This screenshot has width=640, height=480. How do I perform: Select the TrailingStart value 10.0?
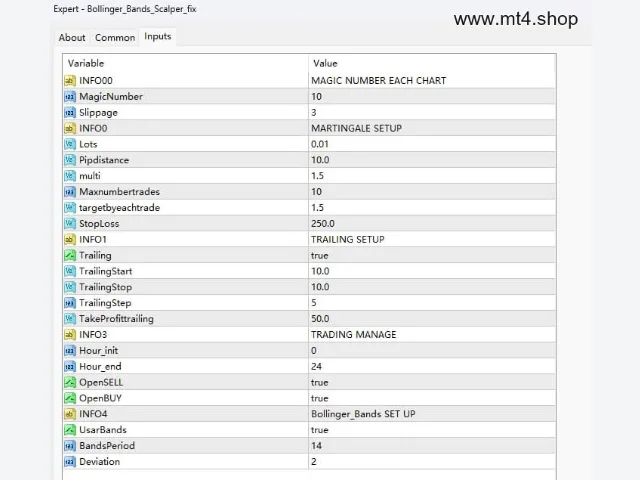point(320,271)
